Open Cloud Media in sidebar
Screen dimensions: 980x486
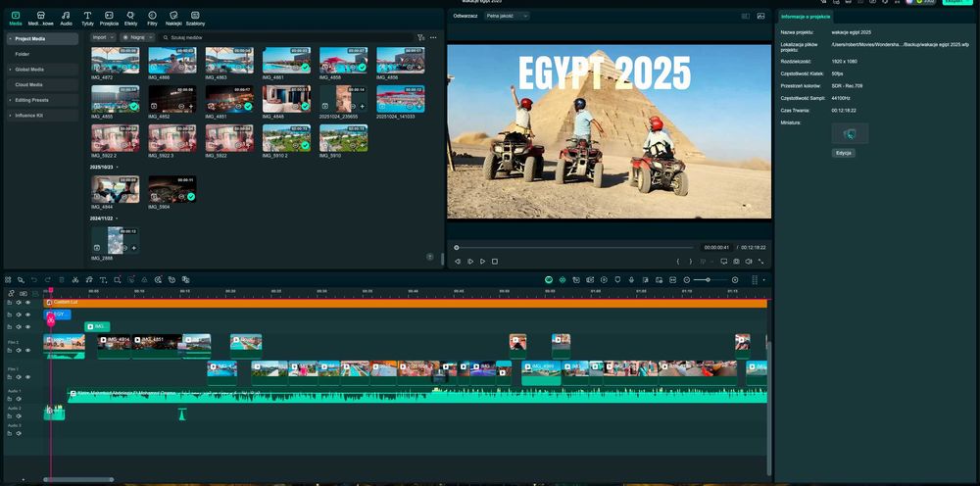point(42,85)
